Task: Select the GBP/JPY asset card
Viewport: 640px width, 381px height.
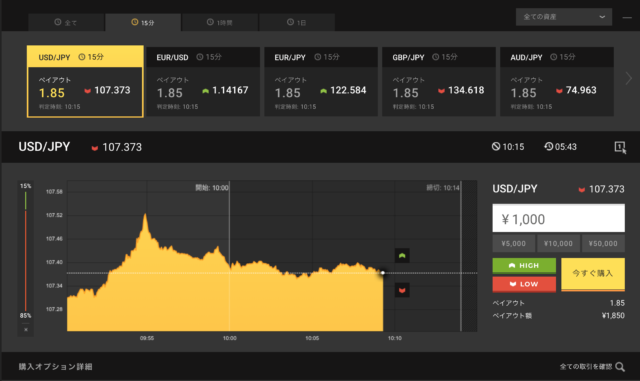Action: click(439, 82)
